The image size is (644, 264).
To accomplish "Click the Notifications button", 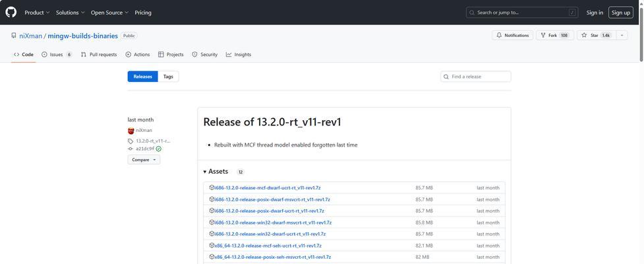I will click(x=513, y=36).
